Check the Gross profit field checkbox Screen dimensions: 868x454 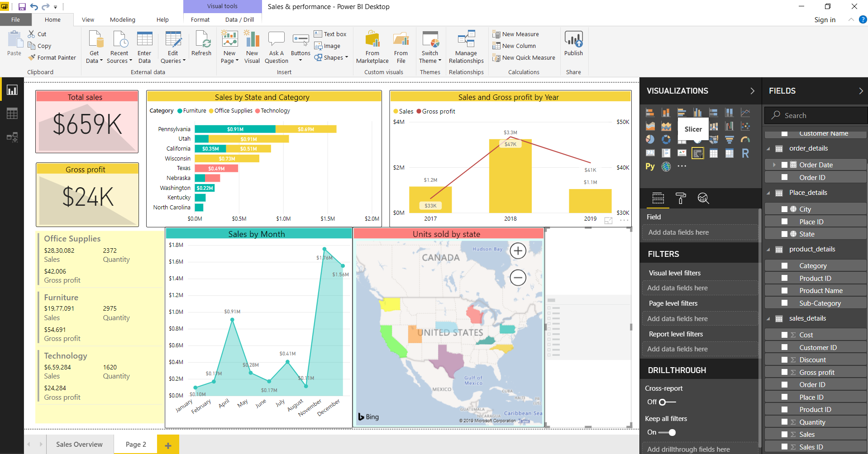click(x=785, y=372)
